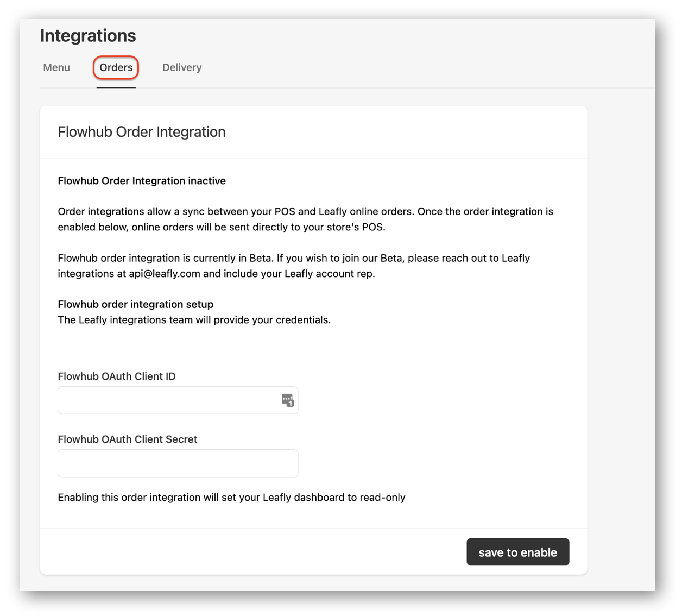This screenshot has height=616, width=682.
Task: Click the read-only dashboard notice text
Action: pyautogui.click(x=231, y=498)
